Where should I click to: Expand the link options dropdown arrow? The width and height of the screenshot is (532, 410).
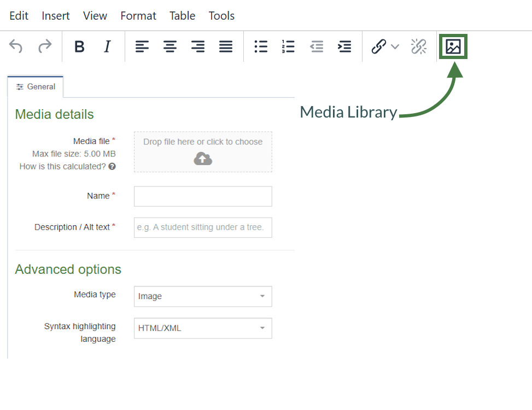[x=395, y=48]
